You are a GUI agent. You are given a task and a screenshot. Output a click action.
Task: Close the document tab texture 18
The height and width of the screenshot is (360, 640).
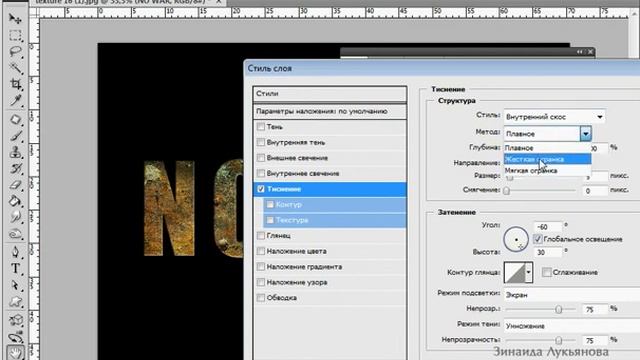(218, 2)
